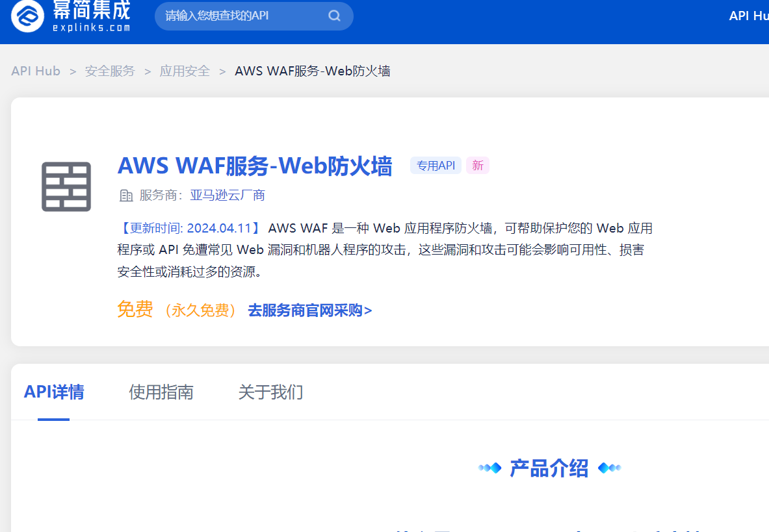Image resolution: width=769 pixels, height=532 pixels.
Task: Click the 产品介绍 section heading
Action: point(549,468)
